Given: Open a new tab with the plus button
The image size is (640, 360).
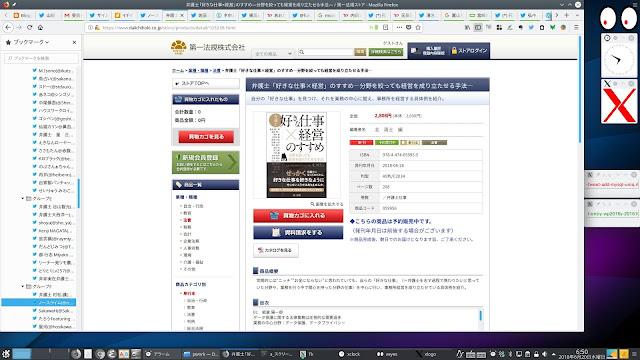Looking at the screenshot, I should pos(567,15).
